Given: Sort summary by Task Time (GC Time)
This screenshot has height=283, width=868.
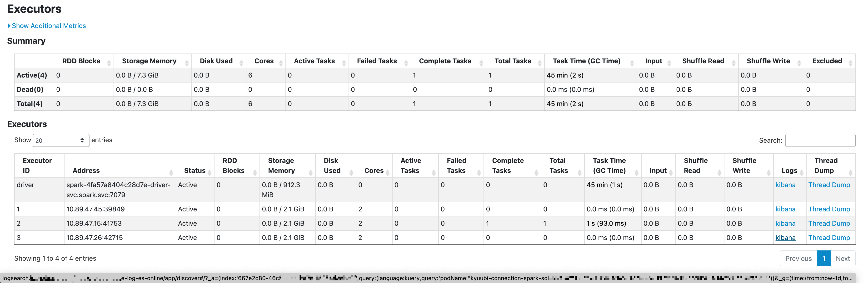Looking at the screenshot, I should [x=632, y=63].
